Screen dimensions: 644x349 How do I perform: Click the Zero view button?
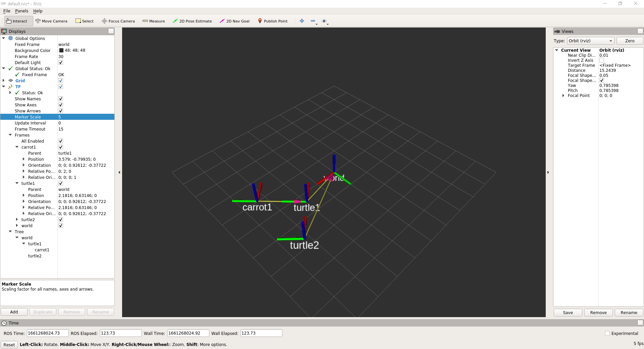tap(630, 41)
